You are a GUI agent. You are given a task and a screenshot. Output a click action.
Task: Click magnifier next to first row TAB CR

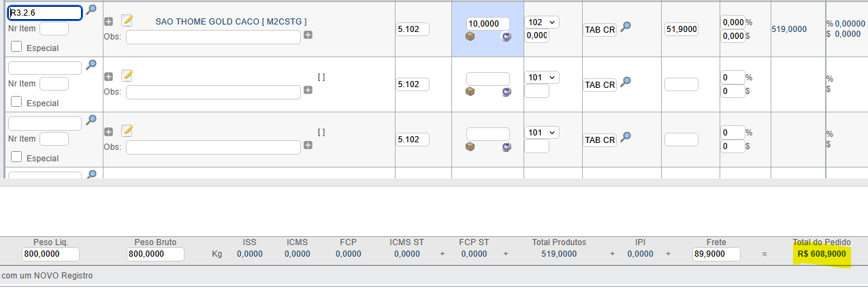point(626,27)
